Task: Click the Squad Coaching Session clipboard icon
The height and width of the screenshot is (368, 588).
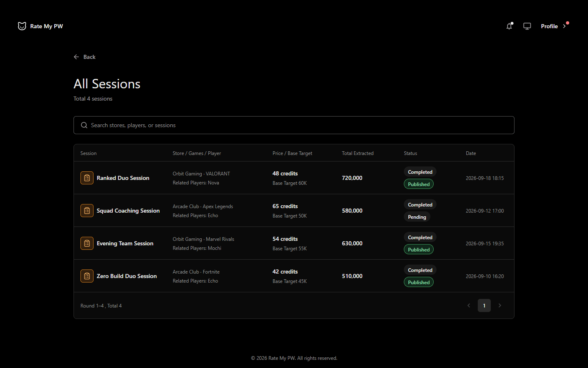Action: tap(87, 211)
